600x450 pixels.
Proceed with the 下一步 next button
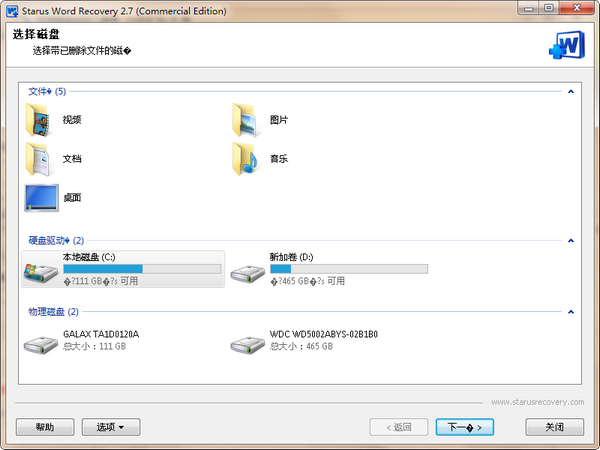pyautogui.click(x=465, y=427)
